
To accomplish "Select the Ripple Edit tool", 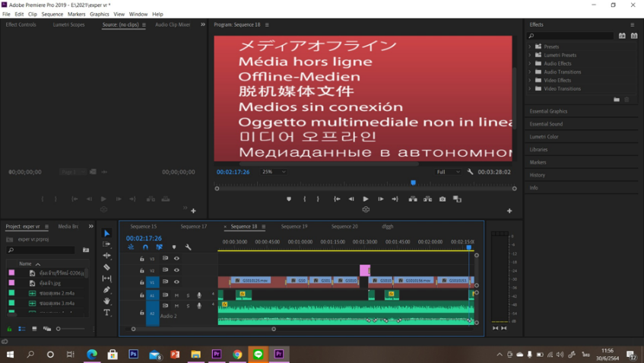I will coord(107,256).
